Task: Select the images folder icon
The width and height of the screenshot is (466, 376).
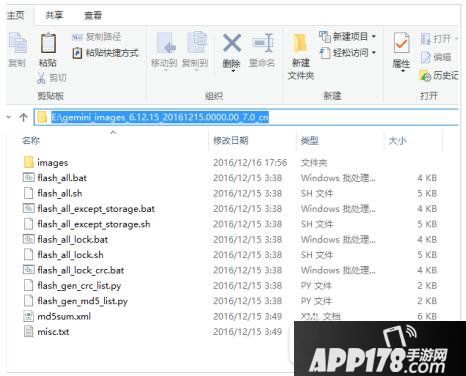Action: (29, 162)
